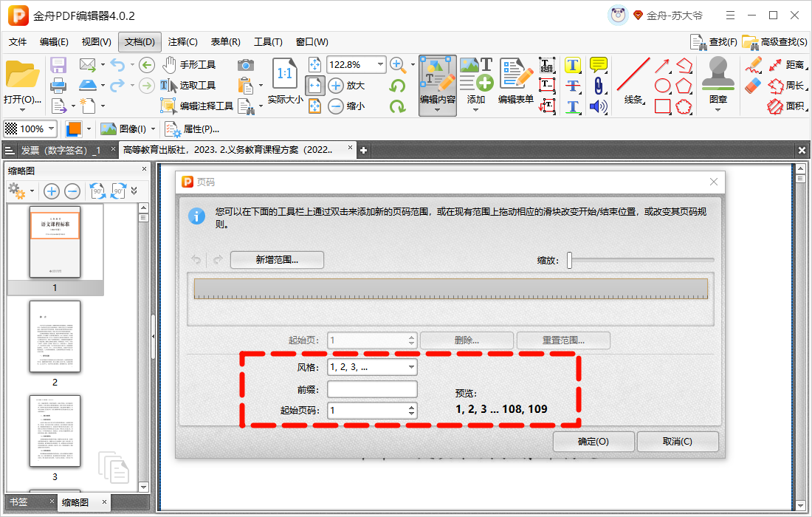The width and height of the screenshot is (812, 517).
Task: Select the selection tool (选取工具)
Action: [x=188, y=86]
